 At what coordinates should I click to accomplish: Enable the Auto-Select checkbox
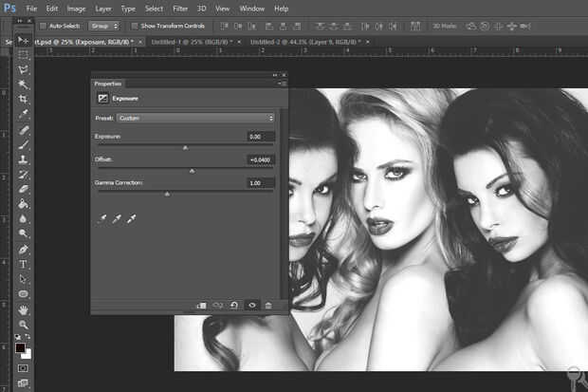(45, 26)
